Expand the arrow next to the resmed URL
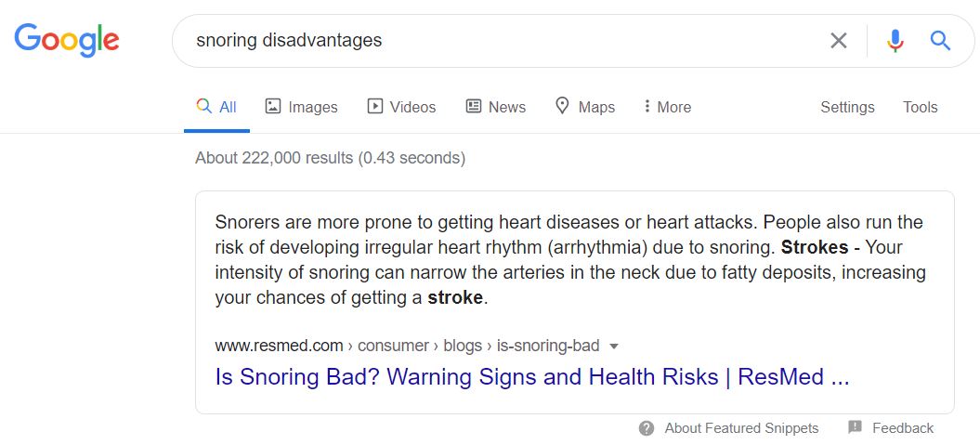980x445 pixels. (x=613, y=347)
